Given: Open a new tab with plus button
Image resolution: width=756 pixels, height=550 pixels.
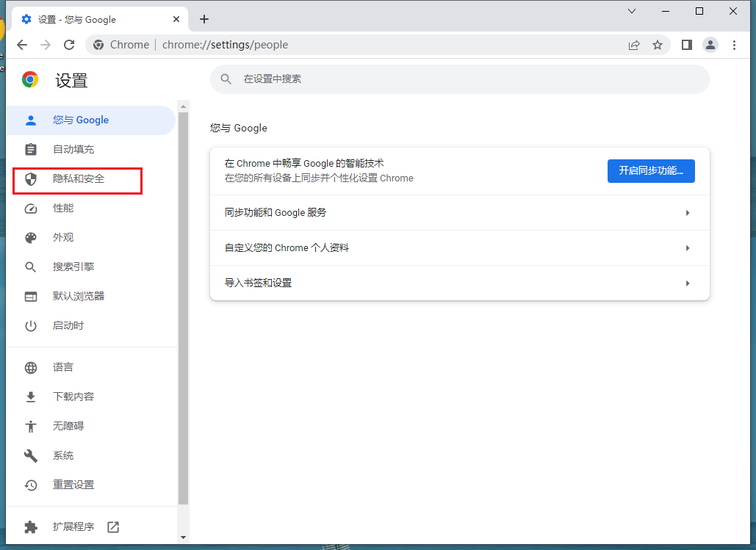Looking at the screenshot, I should coord(204,19).
